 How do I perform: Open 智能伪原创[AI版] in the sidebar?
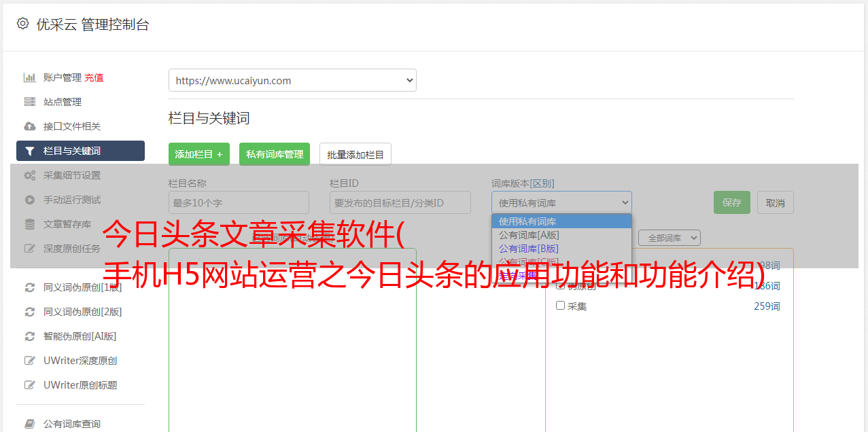point(80,336)
